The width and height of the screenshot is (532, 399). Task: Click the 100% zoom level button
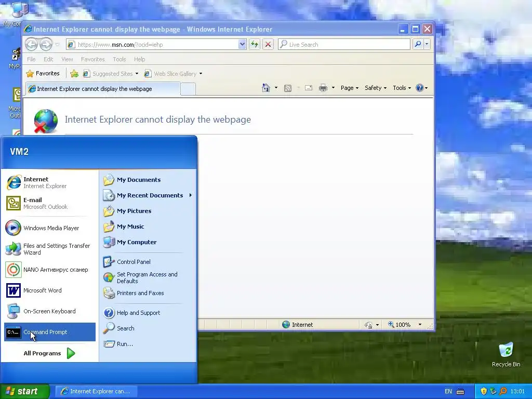400,325
